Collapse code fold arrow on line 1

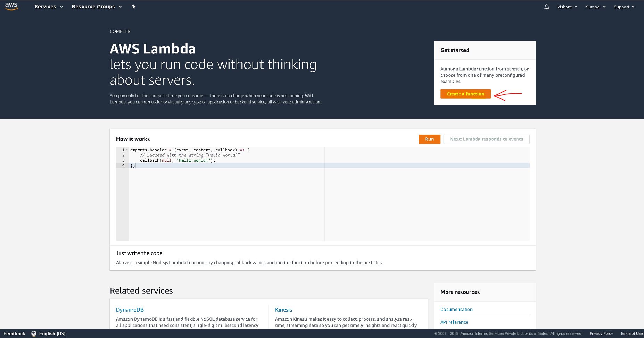127,150
